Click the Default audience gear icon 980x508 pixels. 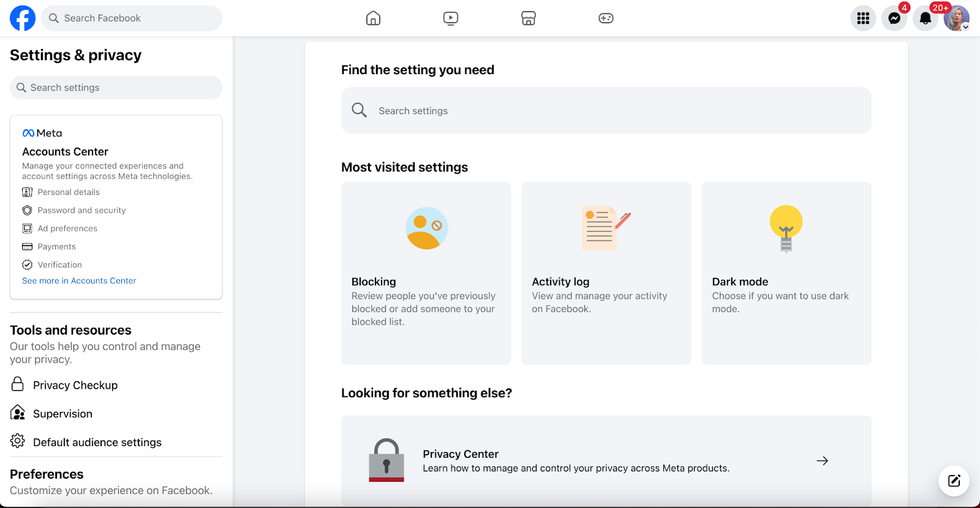coord(18,441)
